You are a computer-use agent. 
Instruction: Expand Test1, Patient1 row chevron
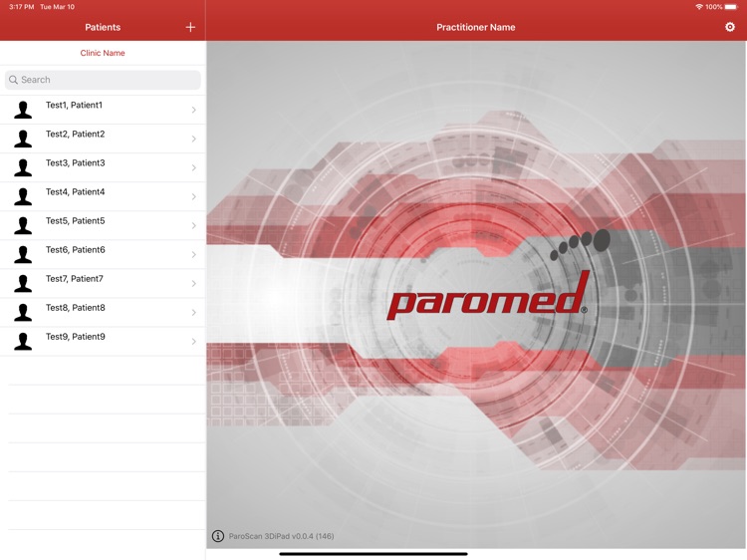[x=194, y=110]
